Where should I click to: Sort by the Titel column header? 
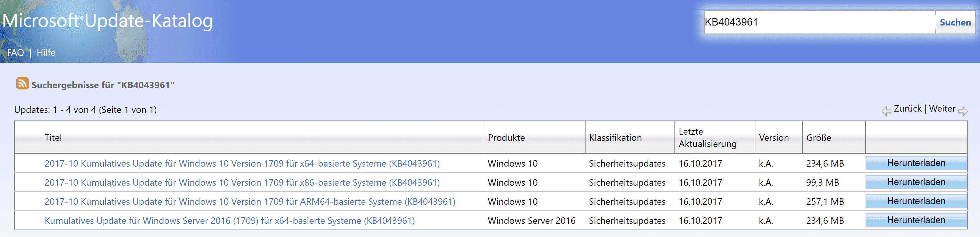pyautogui.click(x=53, y=137)
